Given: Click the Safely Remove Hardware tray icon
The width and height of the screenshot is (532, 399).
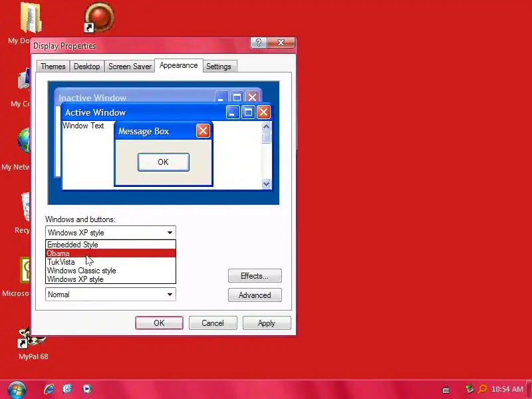Looking at the screenshot, I should pos(469,389).
